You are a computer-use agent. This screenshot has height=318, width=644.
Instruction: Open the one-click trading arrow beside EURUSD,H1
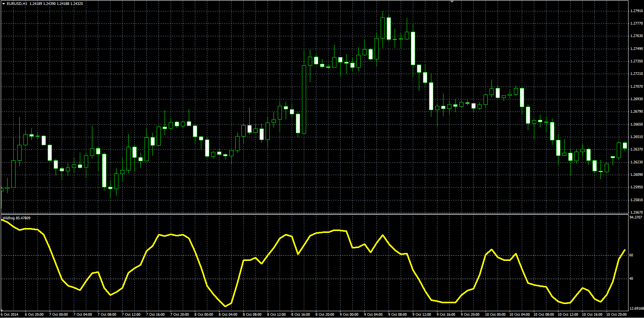3,3
